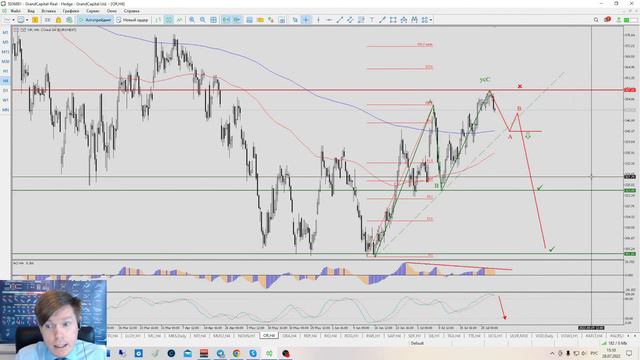Switch to the TKA,H4 chart tab
Viewport: 640px width, 360px height.
click(454, 336)
